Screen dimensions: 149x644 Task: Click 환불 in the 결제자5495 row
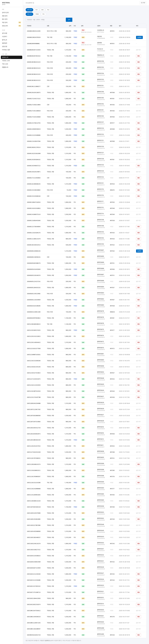click(138, 635)
